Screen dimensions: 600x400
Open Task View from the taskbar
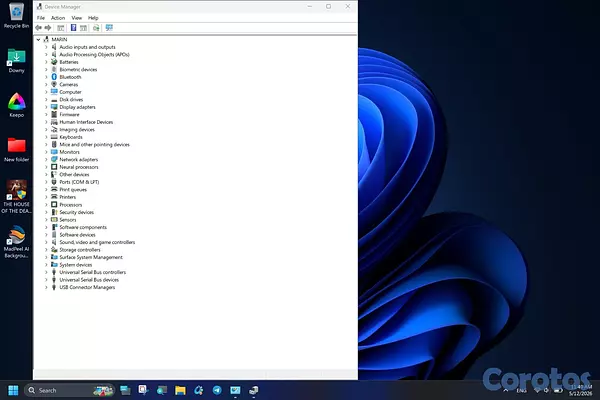(125, 390)
